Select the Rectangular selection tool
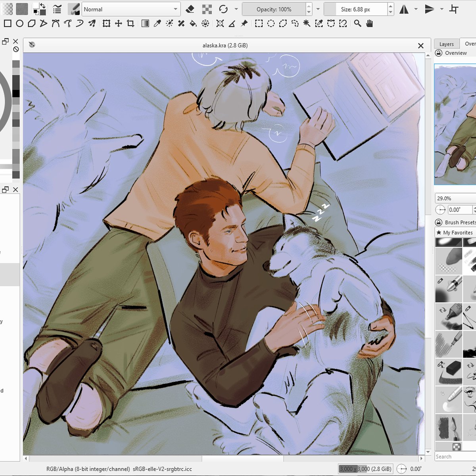 259,24
